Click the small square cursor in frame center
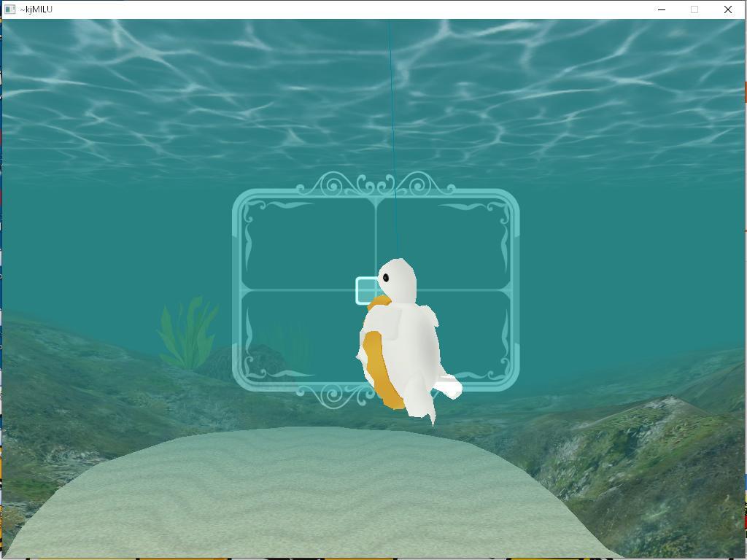 point(365,290)
